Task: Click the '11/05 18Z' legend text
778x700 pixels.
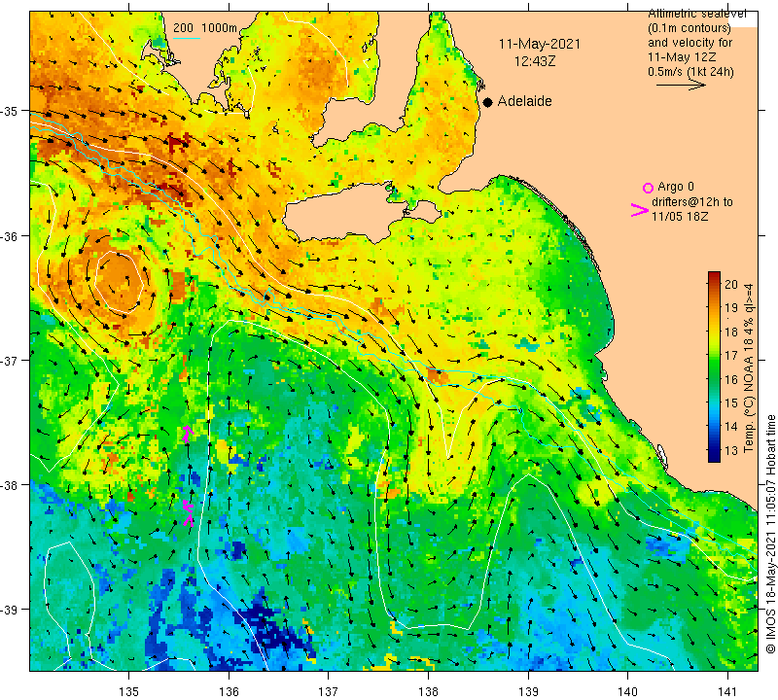Action: 679,216
